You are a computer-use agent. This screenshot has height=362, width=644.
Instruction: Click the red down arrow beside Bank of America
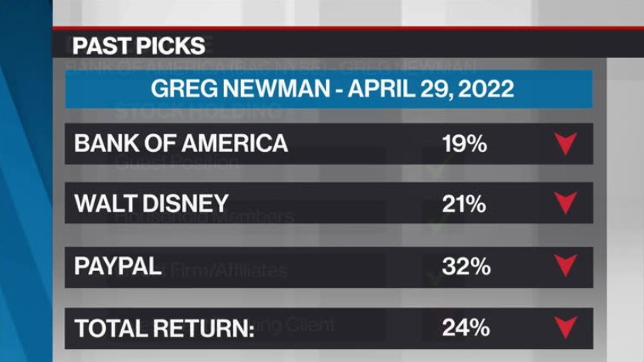click(565, 144)
